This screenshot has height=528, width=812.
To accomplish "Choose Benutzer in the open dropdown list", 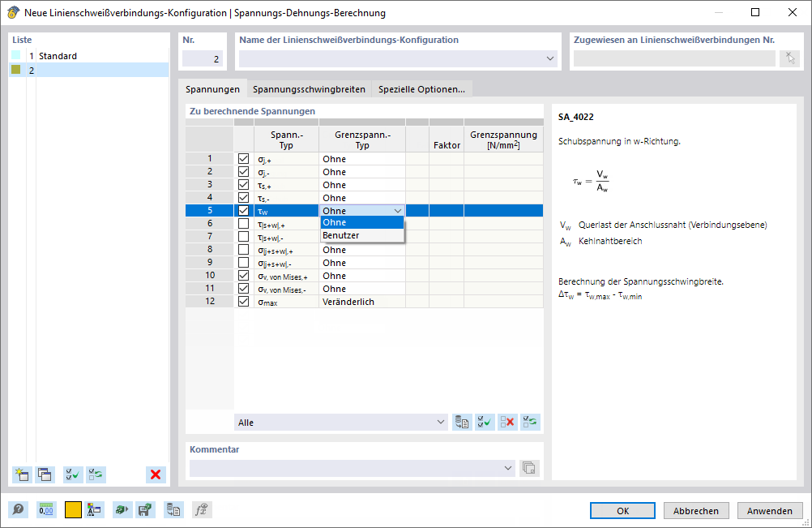I will [x=362, y=235].
